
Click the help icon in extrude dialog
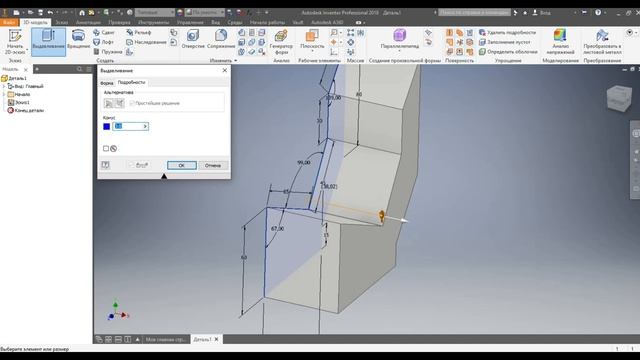105,165
